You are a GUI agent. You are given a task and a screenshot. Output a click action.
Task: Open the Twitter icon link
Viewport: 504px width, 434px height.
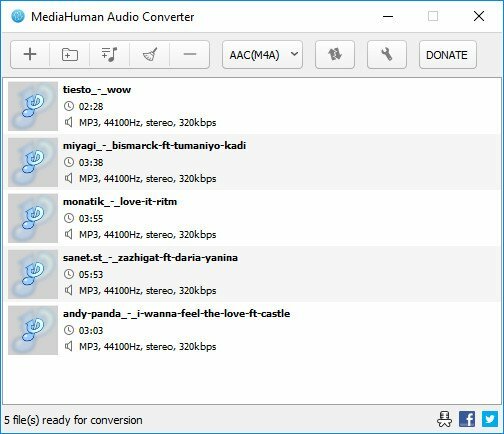pyautogui.click(x=490, y=419)
